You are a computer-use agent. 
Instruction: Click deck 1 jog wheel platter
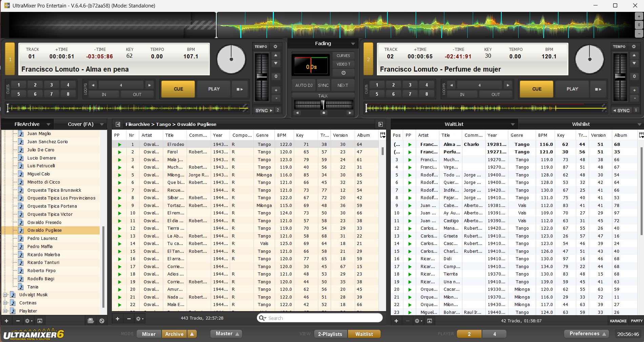[x=231, y=59]
